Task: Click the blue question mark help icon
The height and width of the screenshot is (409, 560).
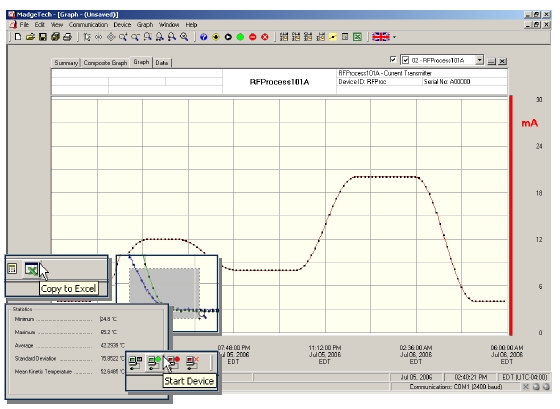Action: (x=204, y=37)
